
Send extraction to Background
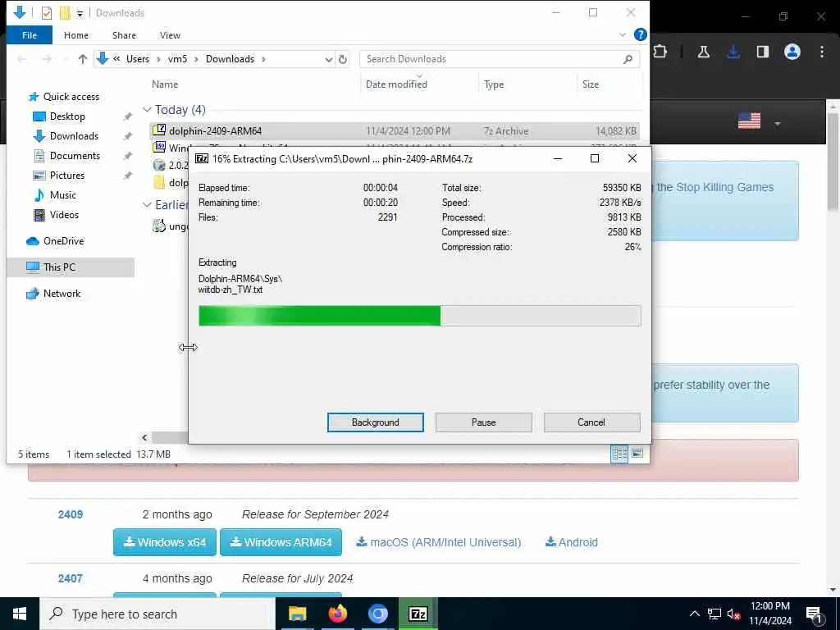coord(375,422)
